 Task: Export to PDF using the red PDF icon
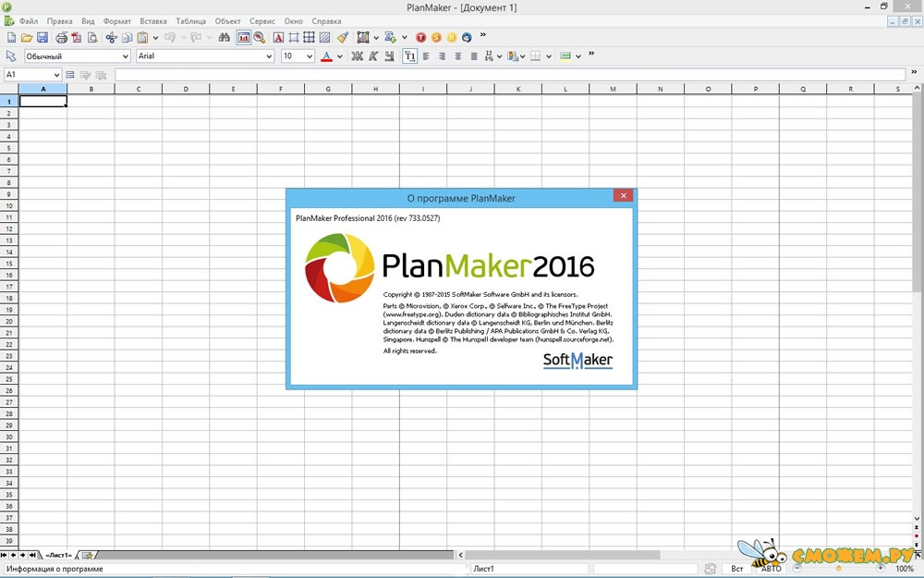pyautogui.click(x=77, y=37)
